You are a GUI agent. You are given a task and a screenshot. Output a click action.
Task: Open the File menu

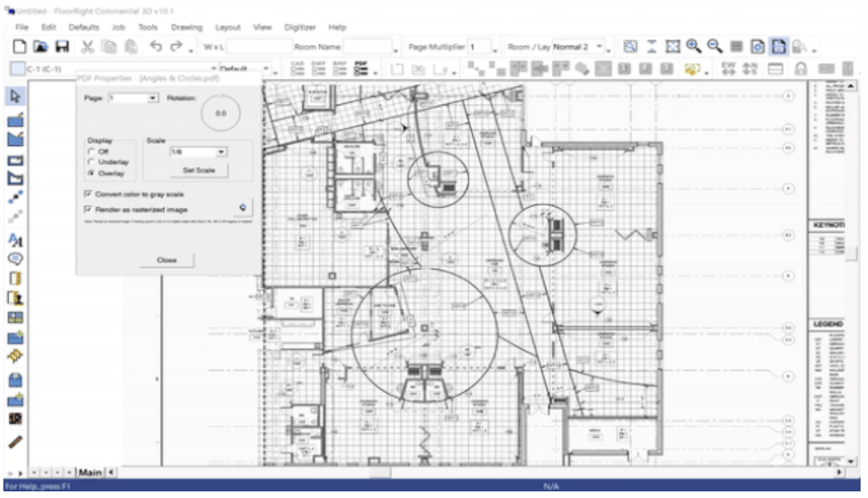pos(22,27)
